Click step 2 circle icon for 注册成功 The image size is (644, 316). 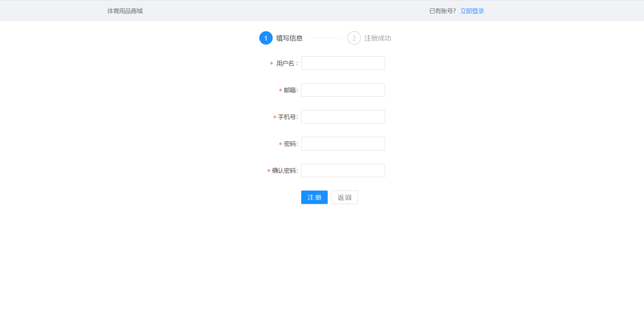click(x=354, y=38)
